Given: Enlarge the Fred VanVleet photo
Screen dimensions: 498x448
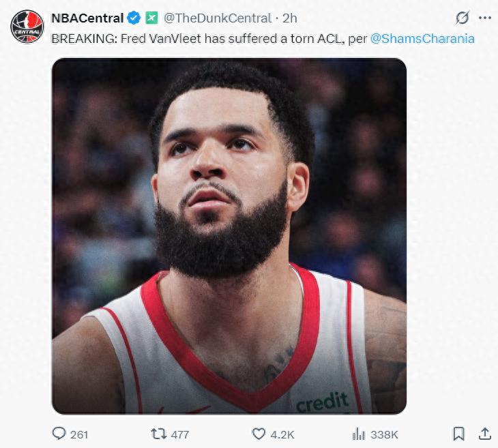Looking at the screenshot, I should 229,236.
